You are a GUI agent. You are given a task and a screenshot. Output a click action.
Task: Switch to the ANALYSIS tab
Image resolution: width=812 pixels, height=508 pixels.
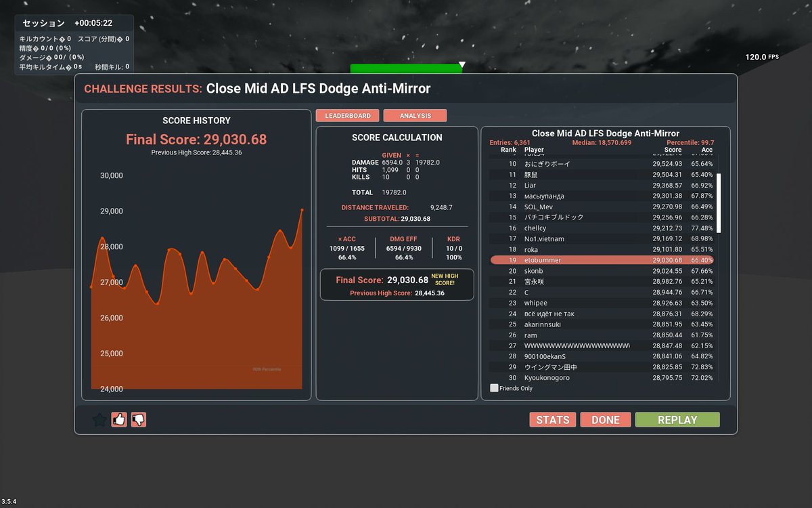(415, 116)
